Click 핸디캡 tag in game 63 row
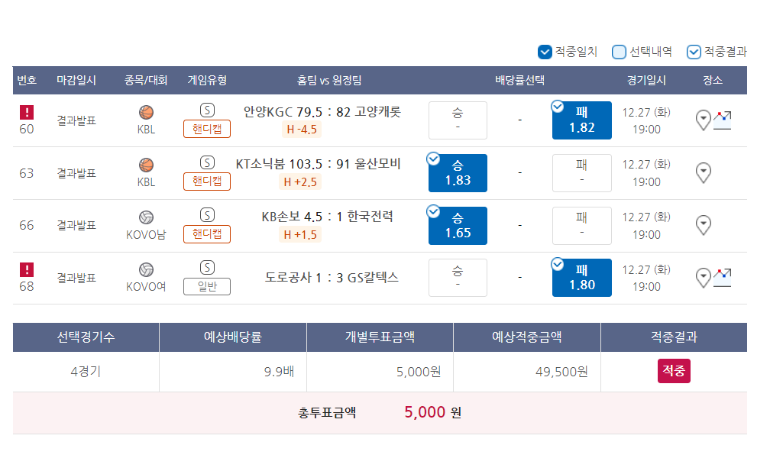The height and width of the screenshot is (473, 760). 207,181
